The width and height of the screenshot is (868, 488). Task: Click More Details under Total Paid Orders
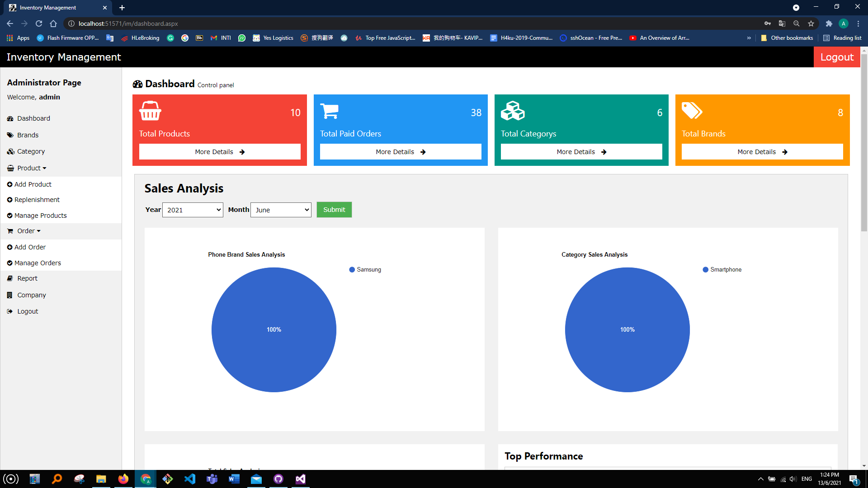tap(401, 152)
